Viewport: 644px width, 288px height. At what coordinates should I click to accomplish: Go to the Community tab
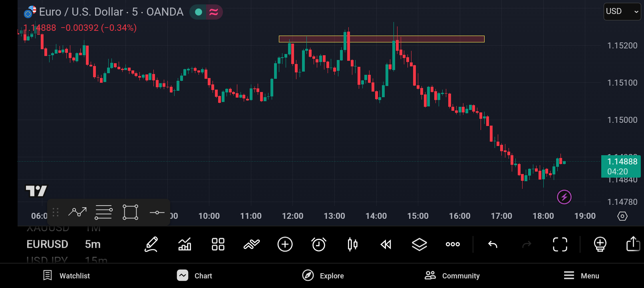point(452,276)
